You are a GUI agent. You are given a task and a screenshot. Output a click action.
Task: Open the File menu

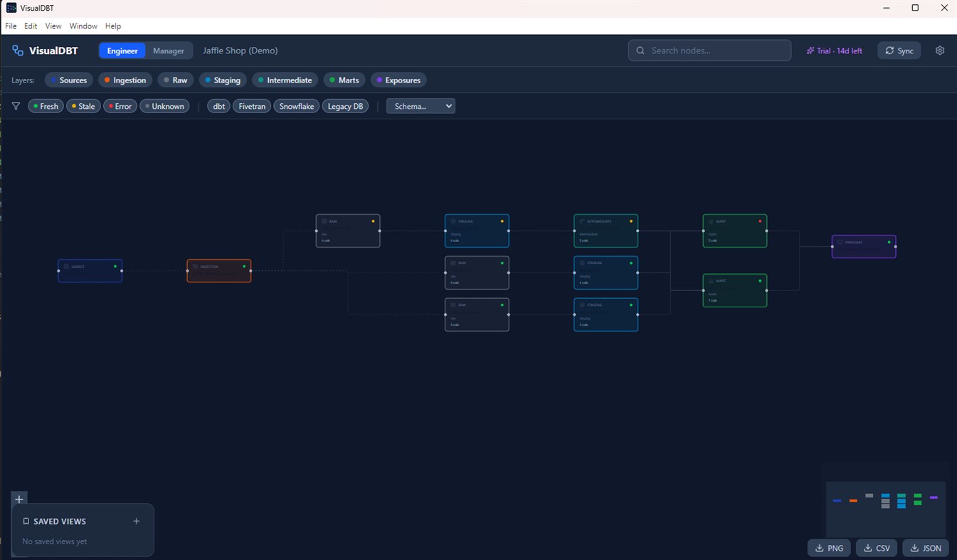(x=11, y=26)
